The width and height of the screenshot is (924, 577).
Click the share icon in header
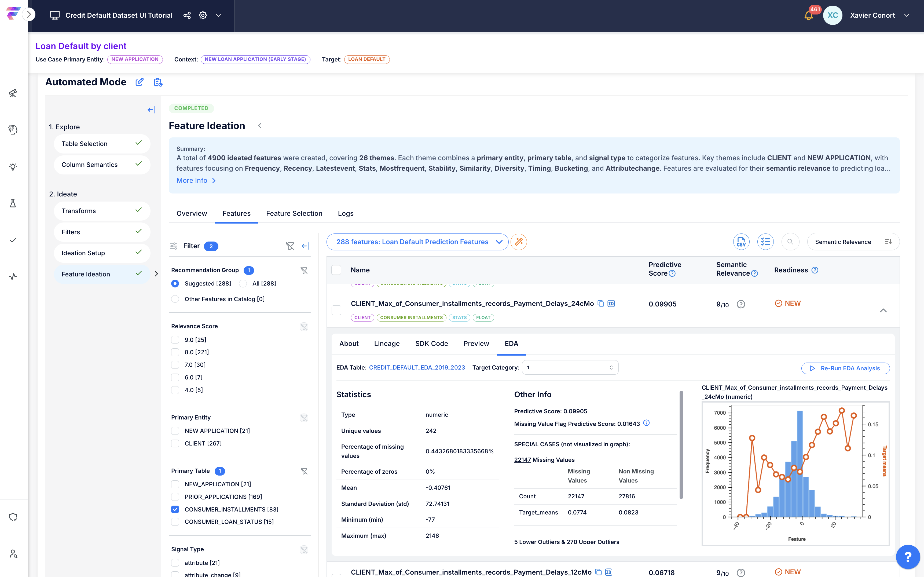click(187, 15)
